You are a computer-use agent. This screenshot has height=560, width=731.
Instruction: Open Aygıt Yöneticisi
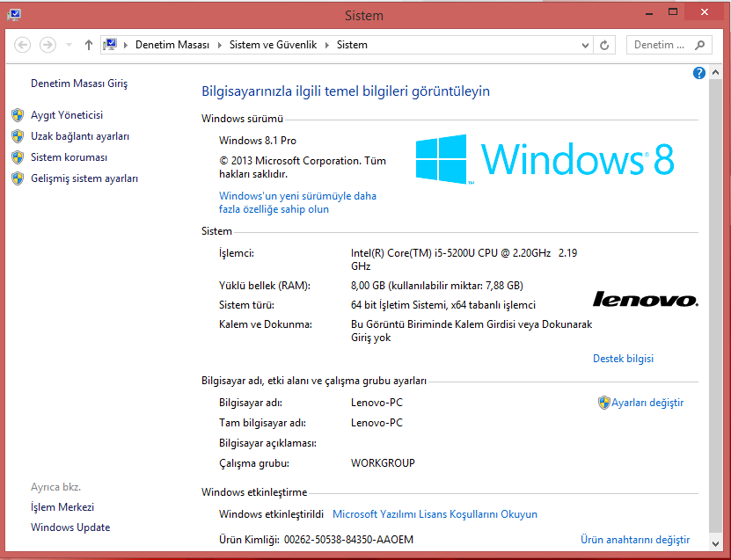67,115
